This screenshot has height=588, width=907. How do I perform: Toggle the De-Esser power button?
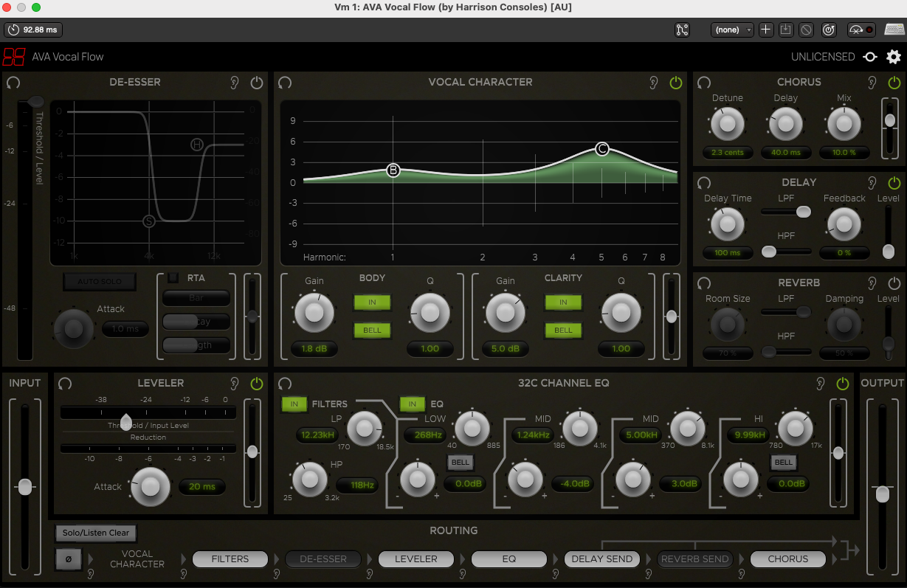[256, 83]
